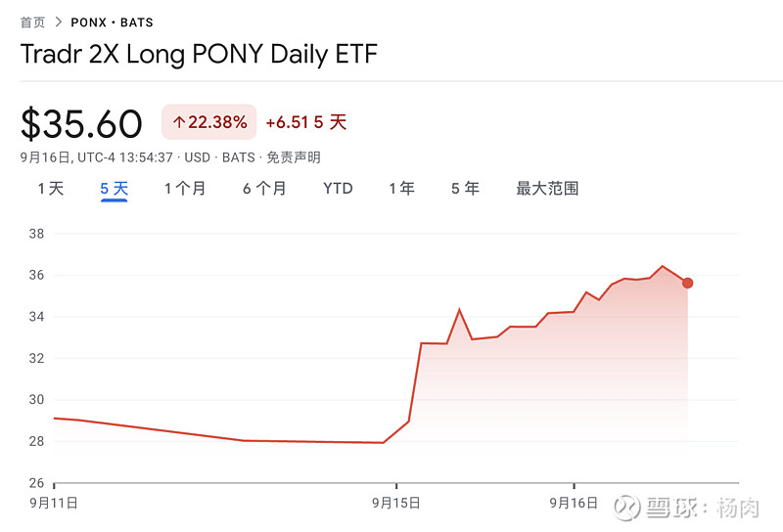Open the PONX · BATS breadcrumb link
This screenshot has width=783, height=532.
(x=112, y=22)
